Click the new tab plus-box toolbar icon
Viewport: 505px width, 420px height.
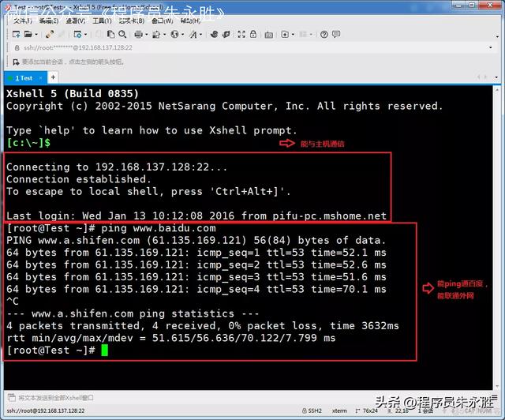coord(285,34)
